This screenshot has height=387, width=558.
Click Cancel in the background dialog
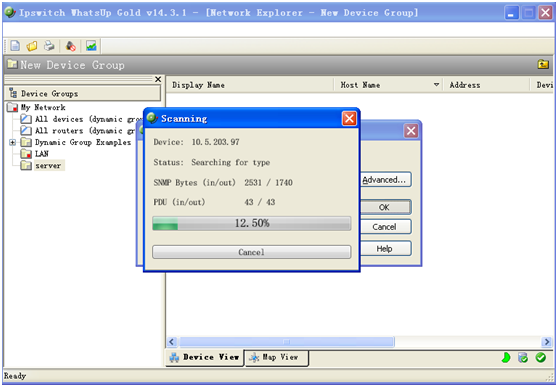click(x=386, y=227)
